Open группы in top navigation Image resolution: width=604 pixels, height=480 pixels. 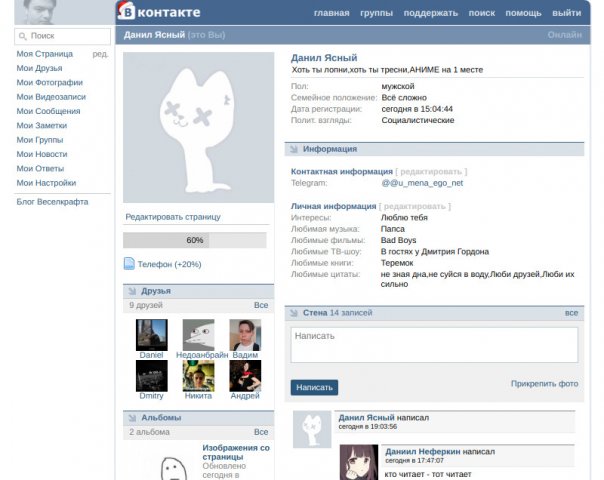coord(376,13)
